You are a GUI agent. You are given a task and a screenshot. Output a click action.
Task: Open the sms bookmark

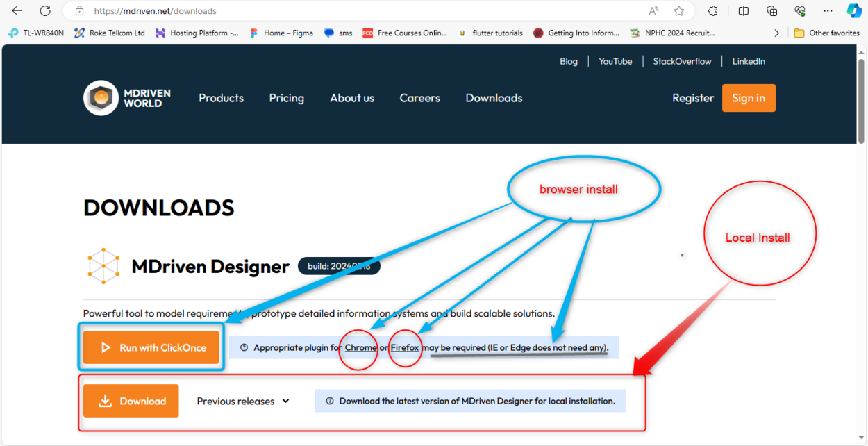pos(338,33)
